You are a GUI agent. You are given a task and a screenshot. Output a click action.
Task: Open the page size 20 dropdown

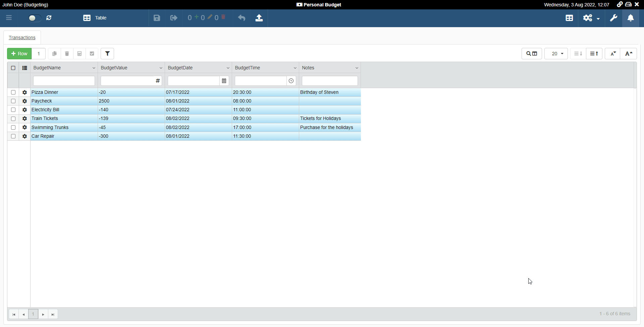pos(556,54)
